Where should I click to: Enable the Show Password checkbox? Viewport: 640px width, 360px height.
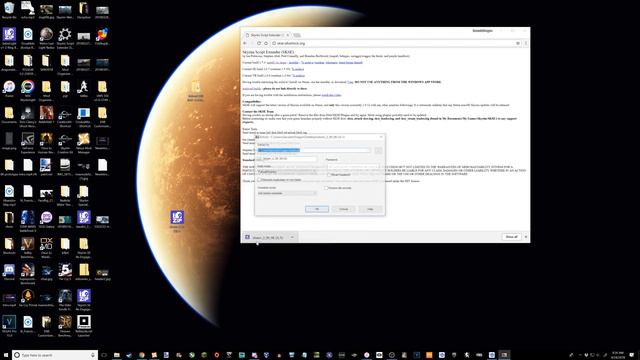coord(329,175)
